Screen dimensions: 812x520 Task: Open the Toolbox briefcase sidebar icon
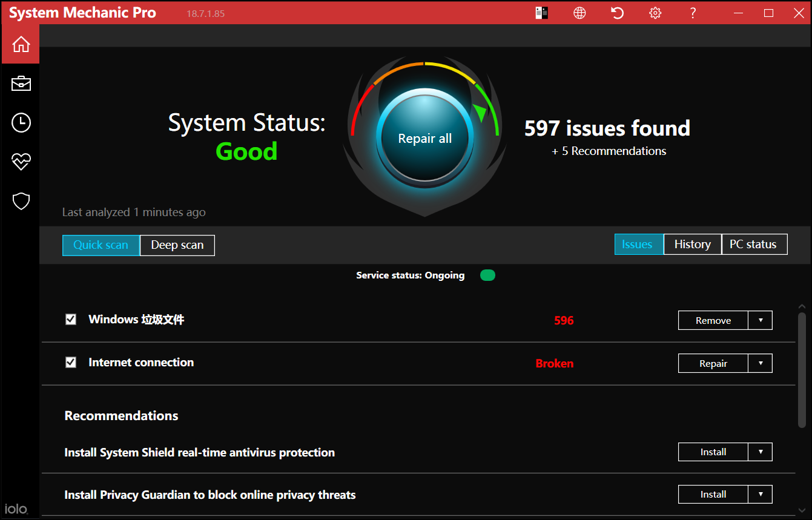click(x=21, y=84)
